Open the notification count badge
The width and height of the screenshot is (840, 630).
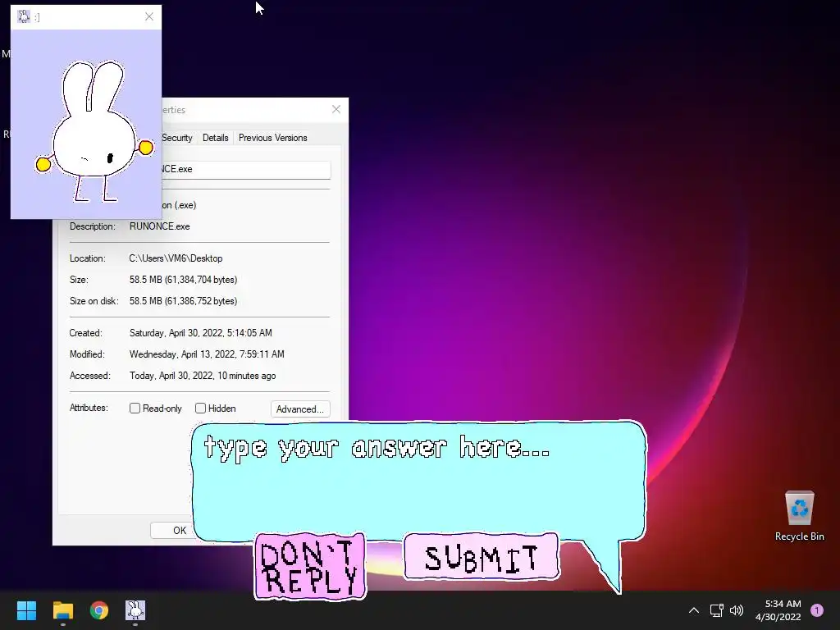pyautogui.click(x=817, y=610)
